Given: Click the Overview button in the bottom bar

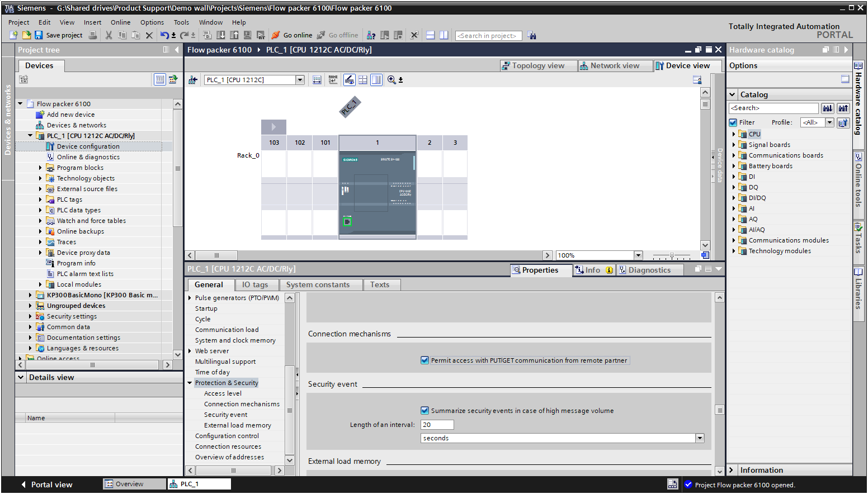Looking at the screenshot, I should (134, 484).
